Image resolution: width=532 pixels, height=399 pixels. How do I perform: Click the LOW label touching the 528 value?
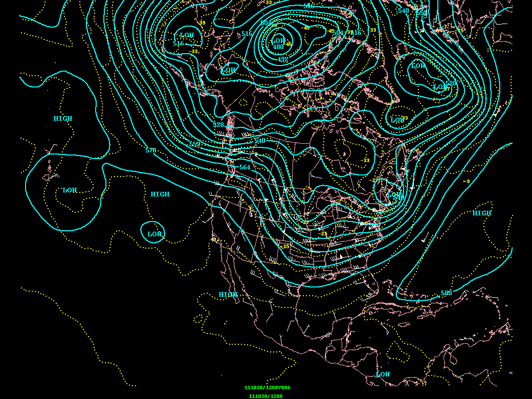[x=440, y=87]
